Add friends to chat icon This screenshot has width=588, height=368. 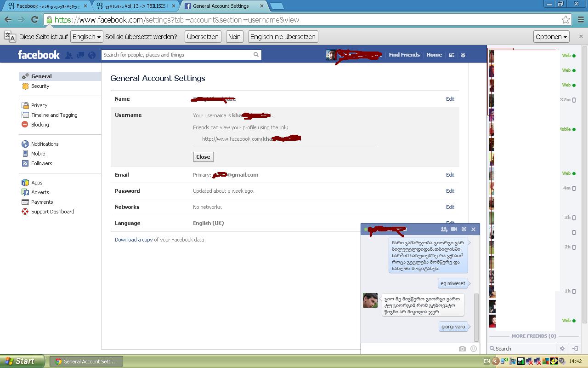[x=444, y=229]
